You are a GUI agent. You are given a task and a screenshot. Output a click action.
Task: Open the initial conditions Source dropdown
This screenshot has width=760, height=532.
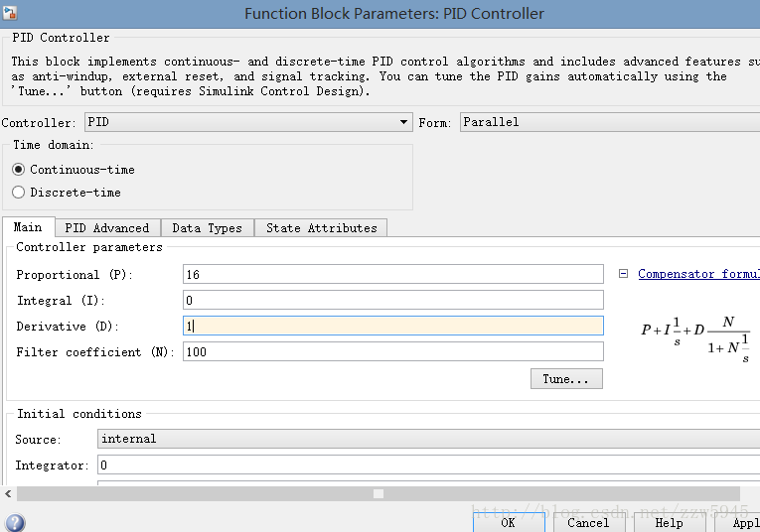click(x=428, y=439)
